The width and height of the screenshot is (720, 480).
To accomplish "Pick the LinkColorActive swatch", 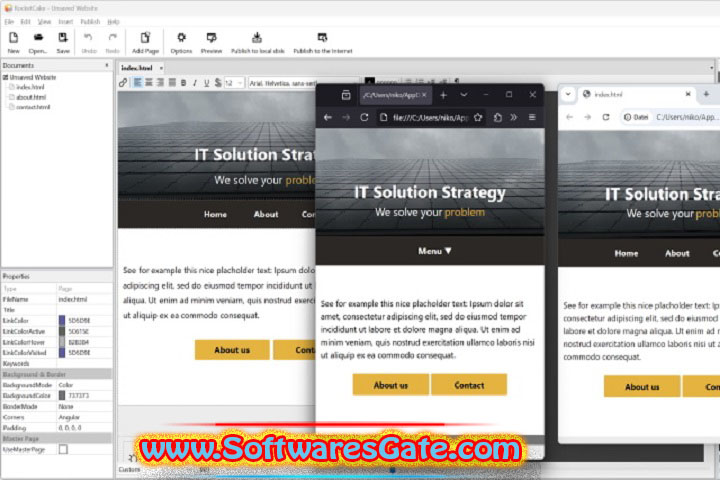I will (x=62, y=331).
